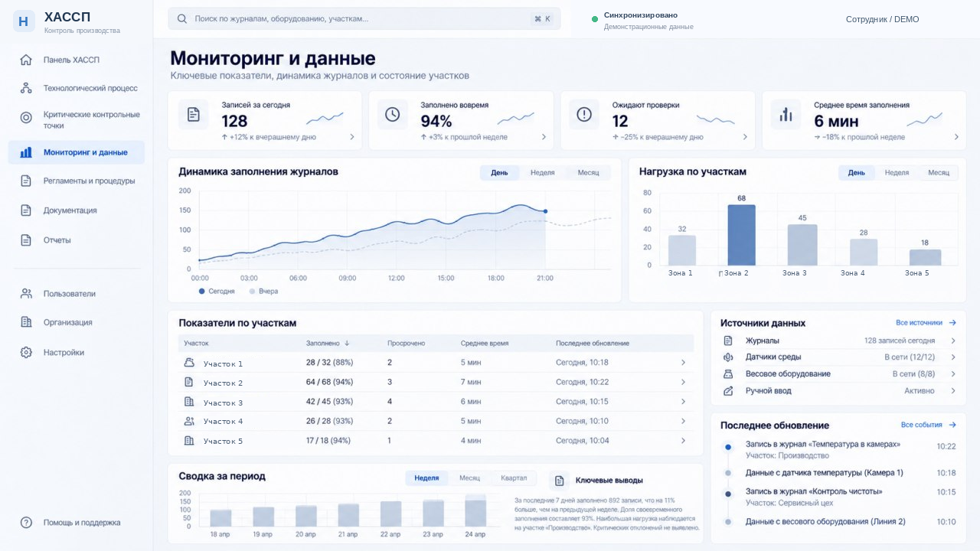
Task: Open the Ожидают проверки card chevron
Action: [x=745, y=137]
